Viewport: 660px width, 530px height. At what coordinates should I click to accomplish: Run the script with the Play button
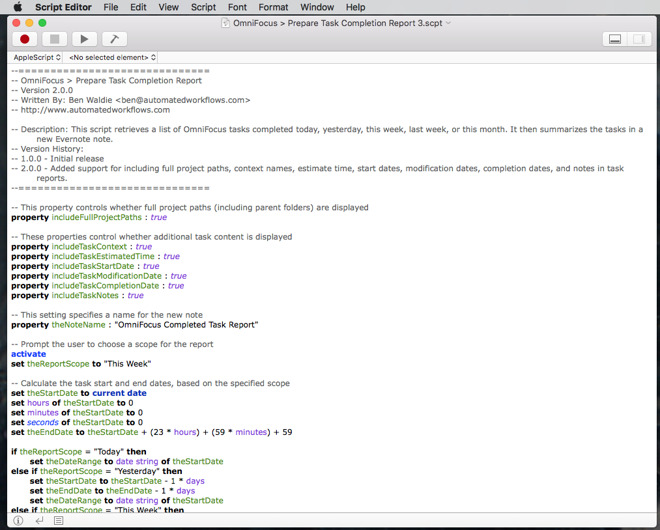point(84,39)
